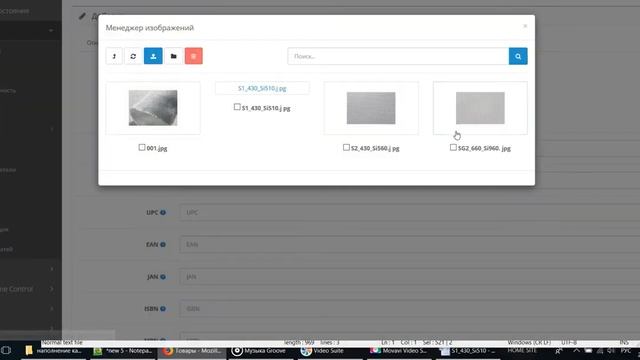
Task: Click the ISBN input field
Action: coord(409,309)
